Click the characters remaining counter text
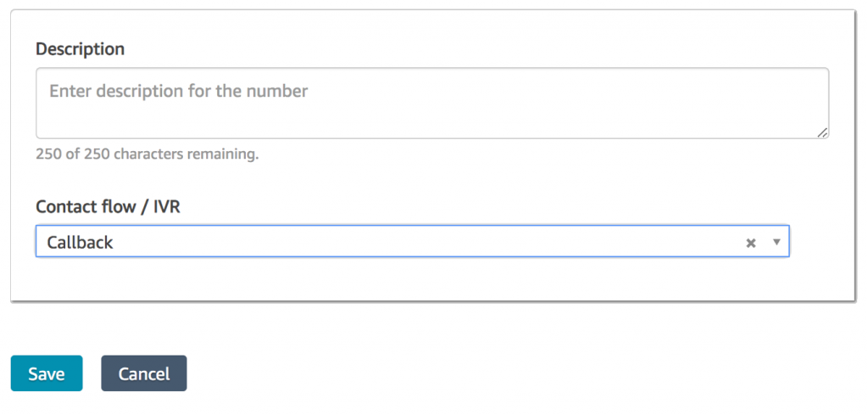The height and width of the screenshot is (415, 868). 147,154
